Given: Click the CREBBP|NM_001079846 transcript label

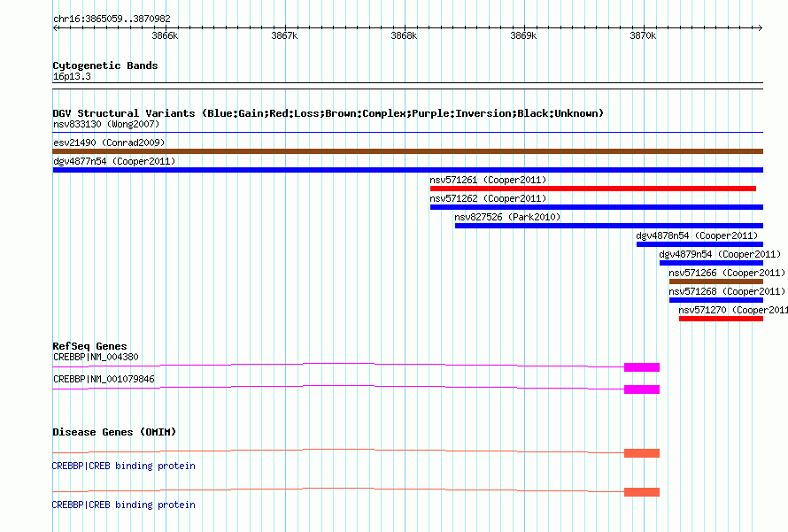Looking at the screenshot, I should click(x=104, y=379).
